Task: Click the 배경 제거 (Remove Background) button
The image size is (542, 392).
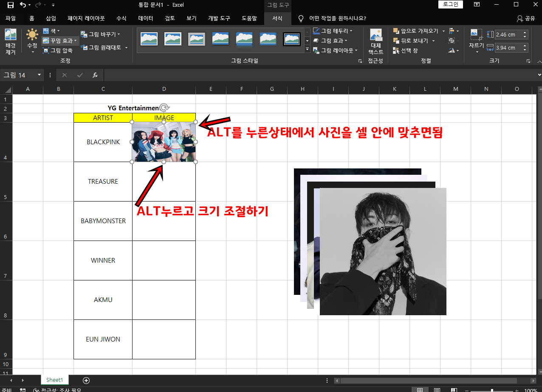Action: (11, 42)
